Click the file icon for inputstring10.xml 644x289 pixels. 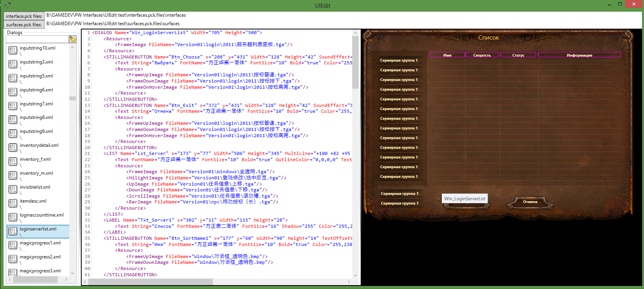[x=13, y=50]
